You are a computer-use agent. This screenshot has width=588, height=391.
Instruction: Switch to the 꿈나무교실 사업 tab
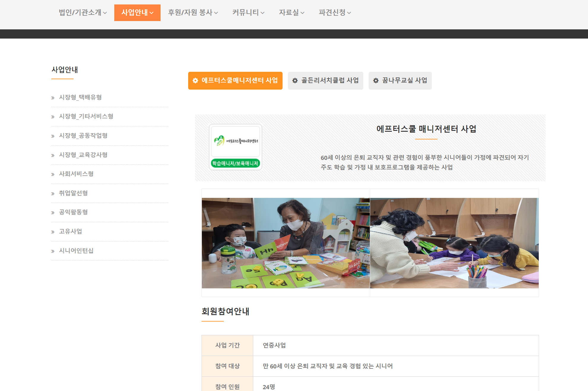[x=400, y=81]
